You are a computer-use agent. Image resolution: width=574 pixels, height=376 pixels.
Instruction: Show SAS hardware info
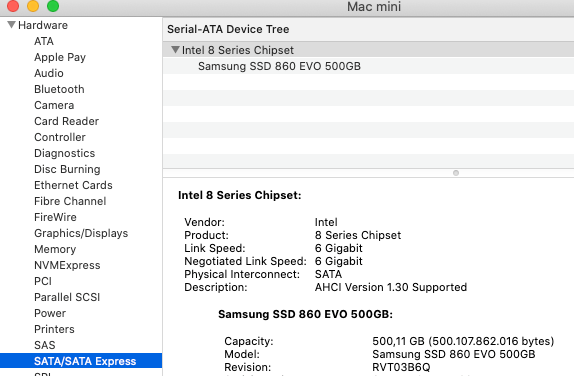[x=45, y=345]
